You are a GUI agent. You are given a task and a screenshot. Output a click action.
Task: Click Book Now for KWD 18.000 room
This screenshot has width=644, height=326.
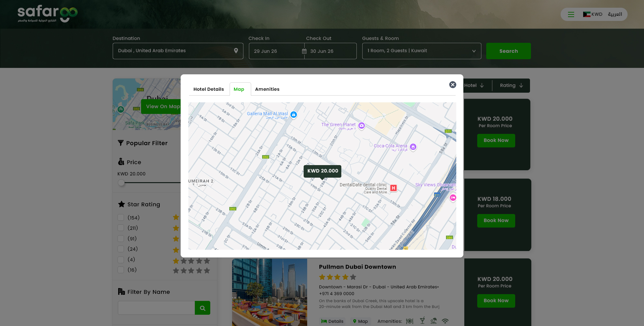(x=496, y=220)
